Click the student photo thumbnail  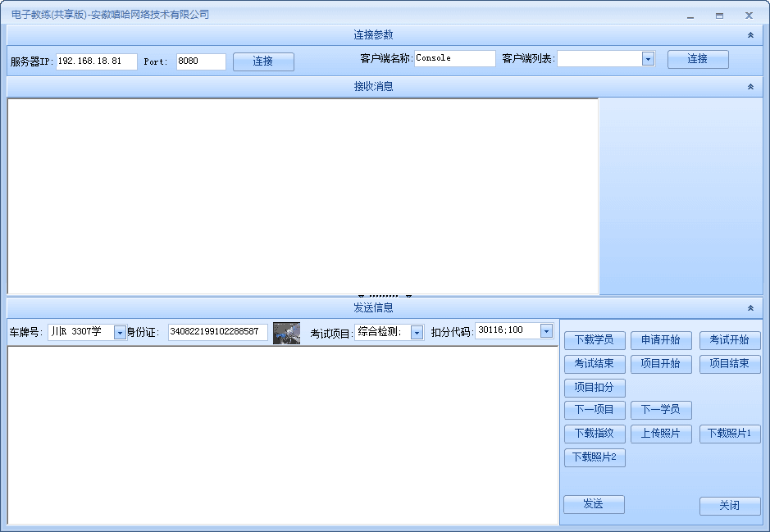point(286,333)
